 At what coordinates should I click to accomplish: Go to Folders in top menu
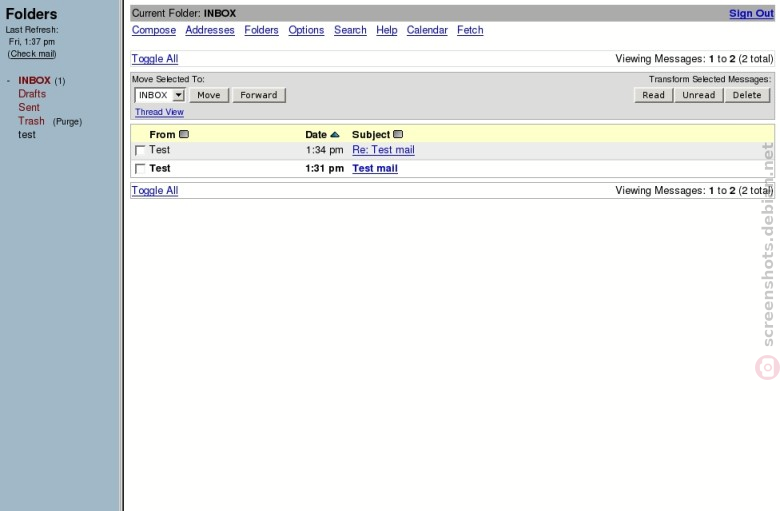[261, 30]
